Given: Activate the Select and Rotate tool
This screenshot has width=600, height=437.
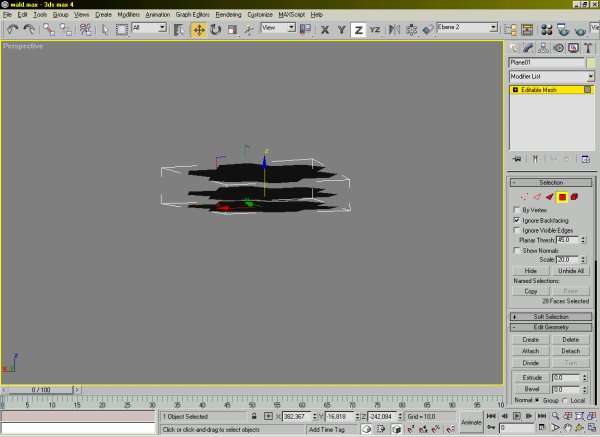Looking at the screenshot, I should pos(216,29).
